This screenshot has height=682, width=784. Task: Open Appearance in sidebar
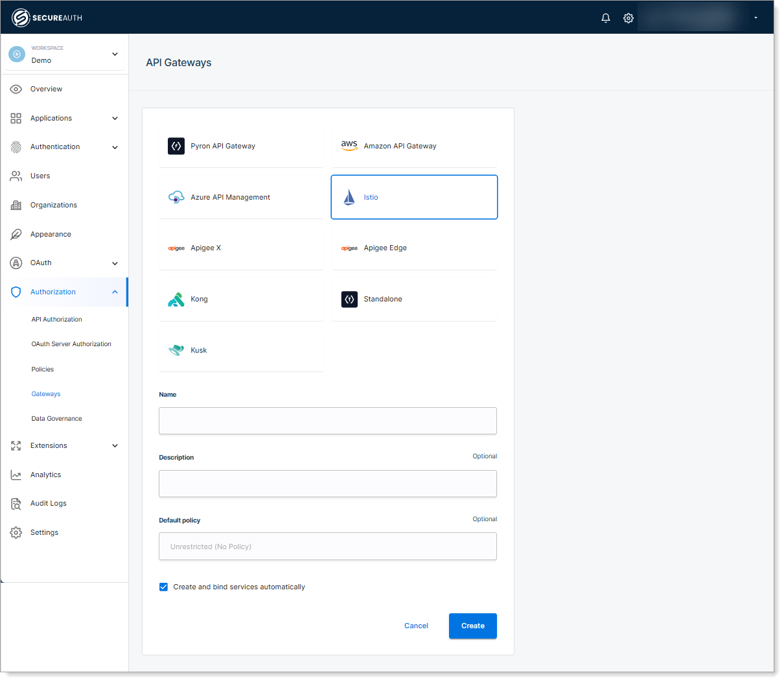tap(51, 235)
